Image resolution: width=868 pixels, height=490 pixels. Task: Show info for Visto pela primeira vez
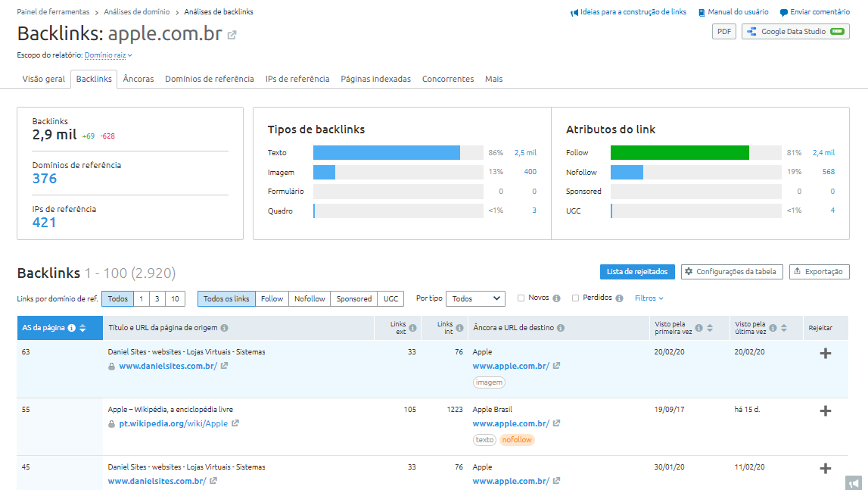(x=698, y=328)
